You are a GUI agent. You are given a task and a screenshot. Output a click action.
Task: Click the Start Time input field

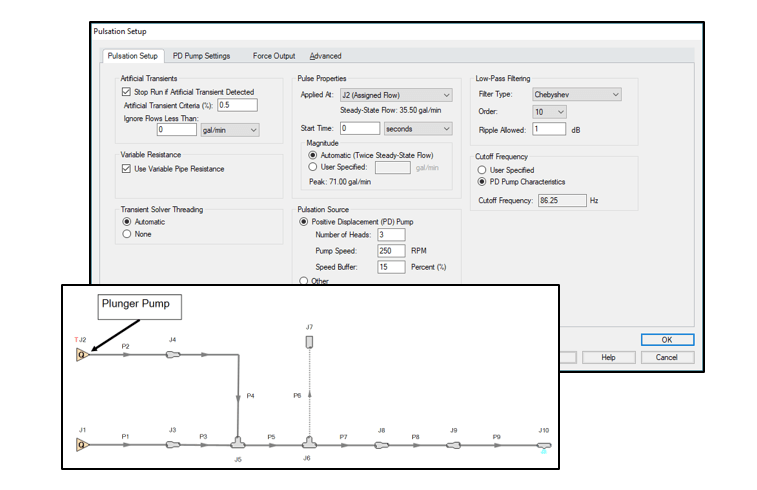(x=360, y=128)
